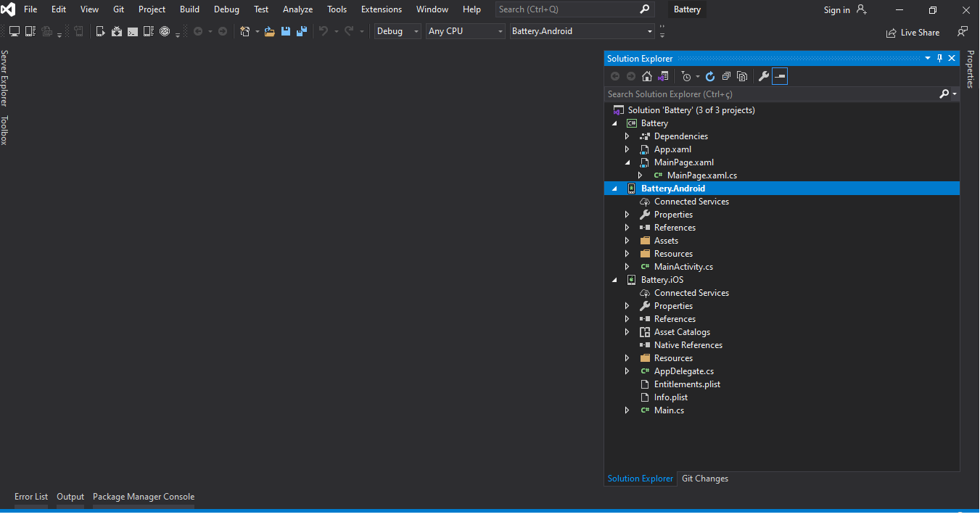Click the Navigate Backward arrow in Solution Explorer
The height and width of the screenshot is (517, 980).
click(x=614, y=76)
